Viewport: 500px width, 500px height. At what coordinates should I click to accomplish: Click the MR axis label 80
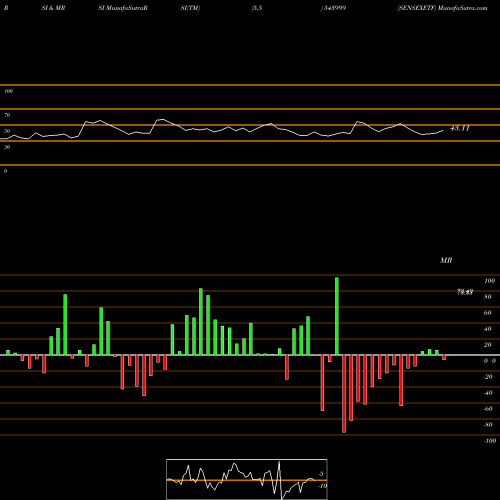[x=488, y=297]
